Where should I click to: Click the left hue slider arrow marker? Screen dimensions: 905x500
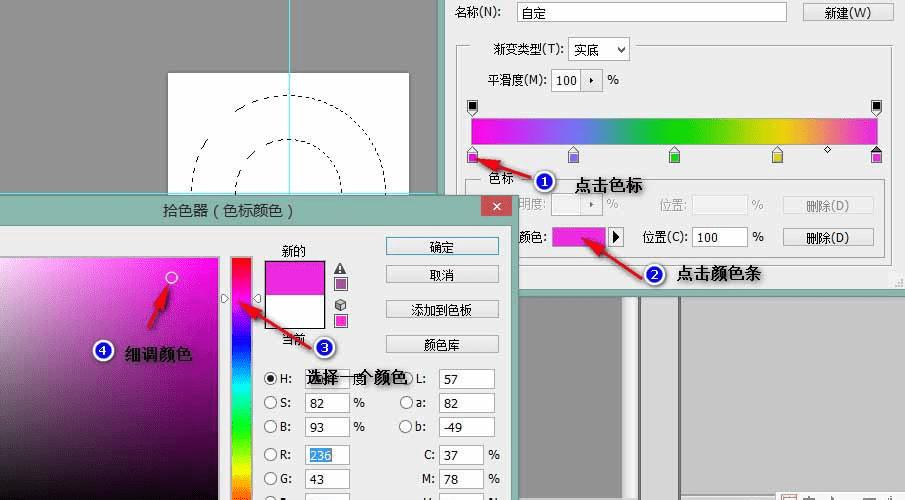click(225, 298)
